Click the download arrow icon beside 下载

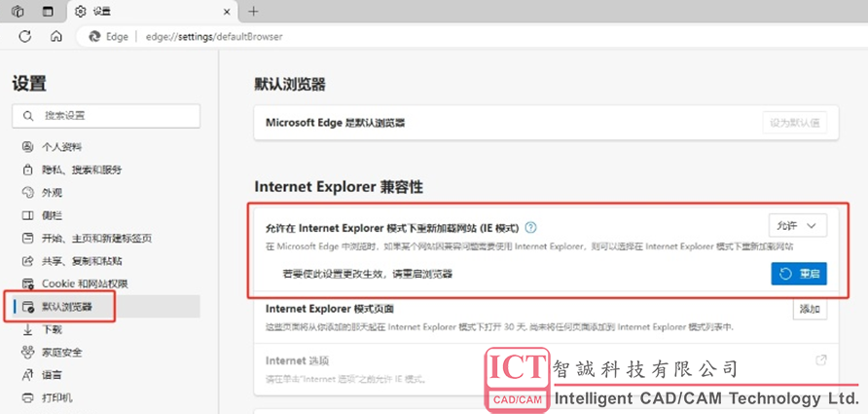point(27,329)
